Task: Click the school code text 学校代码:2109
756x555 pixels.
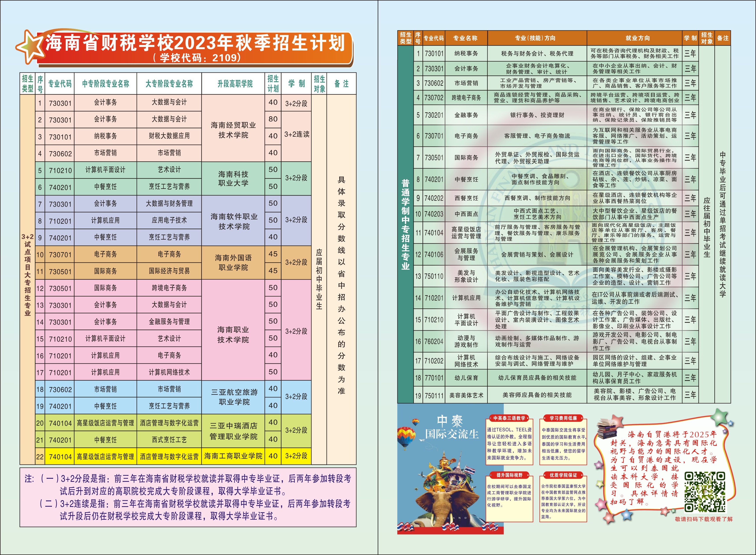Action: [x=197, y=58]
